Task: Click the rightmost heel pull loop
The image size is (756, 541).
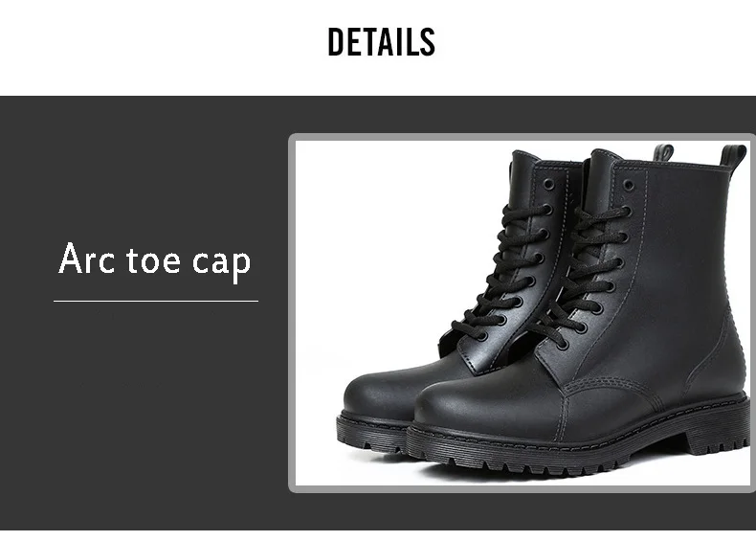Action: tap(733, 155)
